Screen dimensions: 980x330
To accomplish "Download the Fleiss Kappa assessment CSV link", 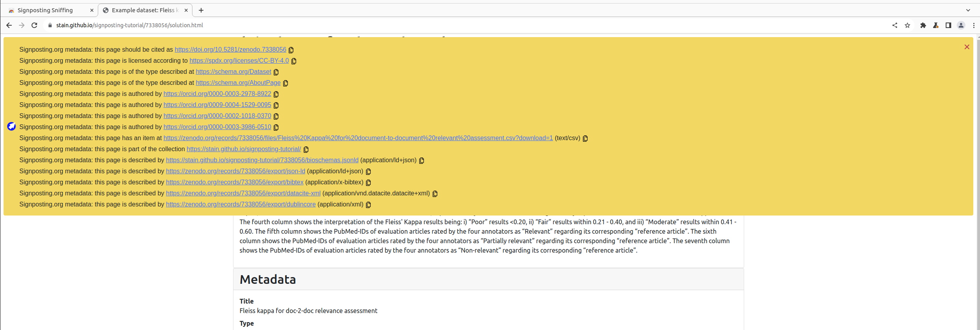I will (x=358, y=138).
